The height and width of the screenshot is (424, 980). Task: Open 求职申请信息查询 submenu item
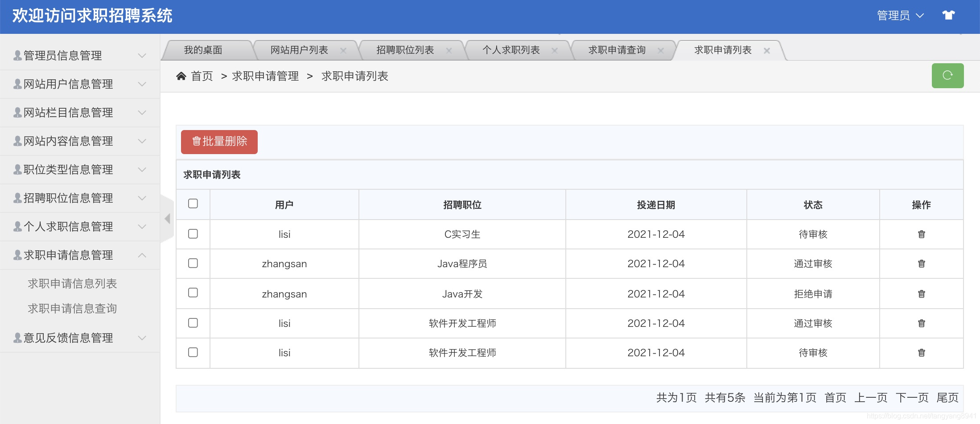point(72,309)
